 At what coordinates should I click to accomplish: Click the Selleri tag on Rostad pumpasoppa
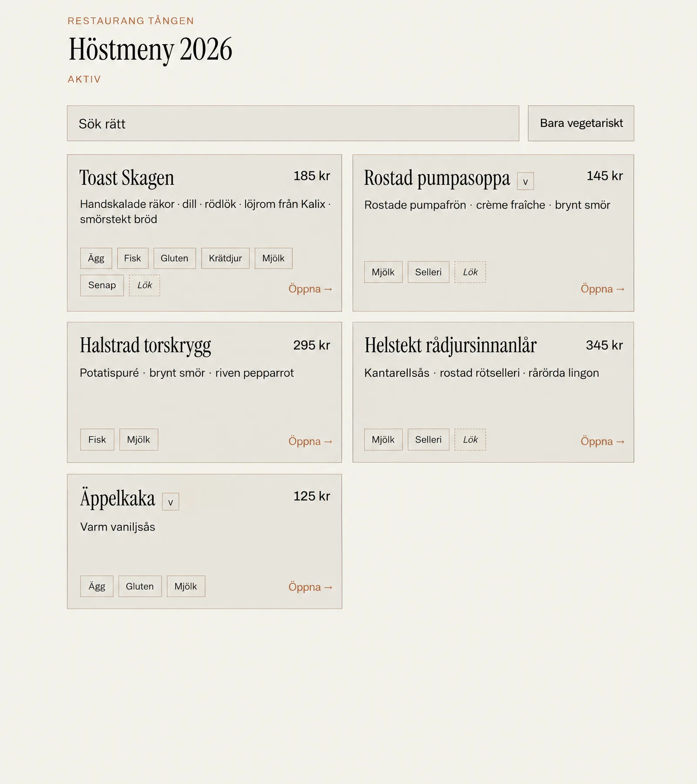[x=428, y=272]
